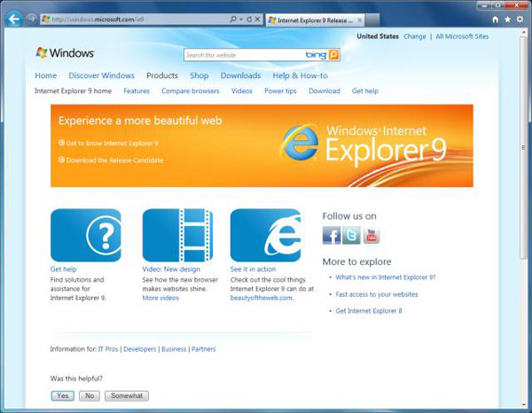Open the Downloads navigation item
The width and height of the screenshot is (532, 413).
[240, 75]
